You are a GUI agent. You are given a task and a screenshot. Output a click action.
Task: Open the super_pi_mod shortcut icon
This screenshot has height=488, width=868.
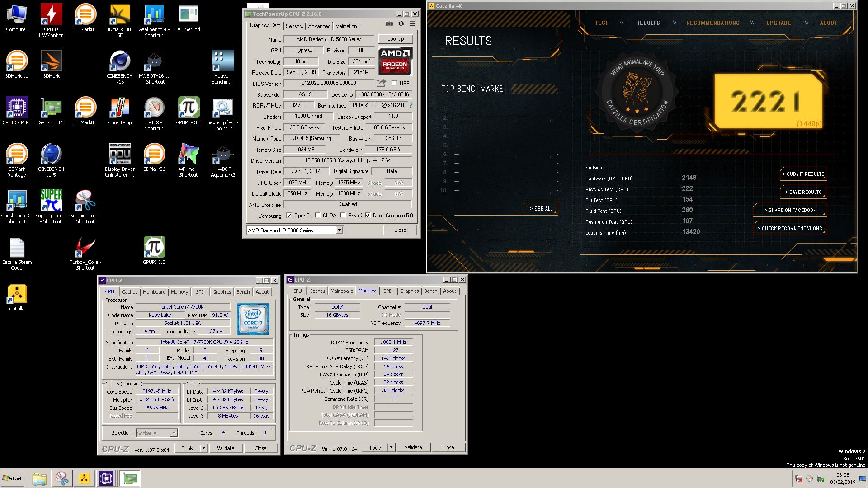pyautogui.click(x=51, y=206)
